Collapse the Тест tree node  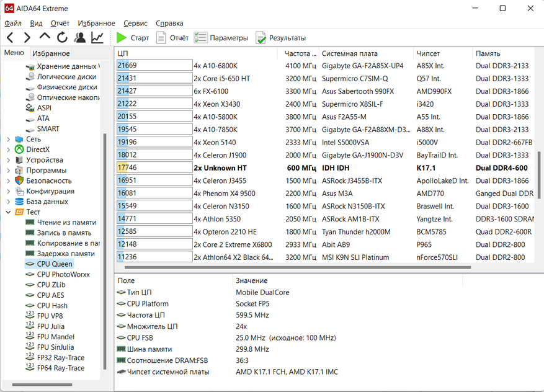click(x=8, y=212)
